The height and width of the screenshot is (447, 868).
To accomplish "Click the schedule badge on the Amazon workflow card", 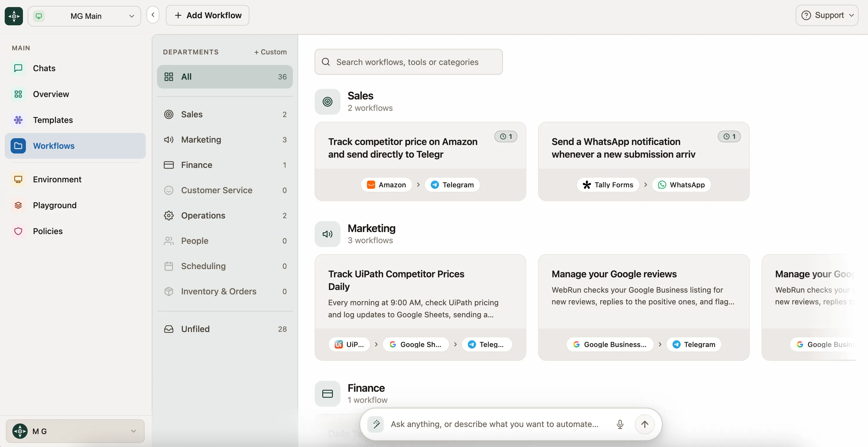I will [x=506, y=136].
